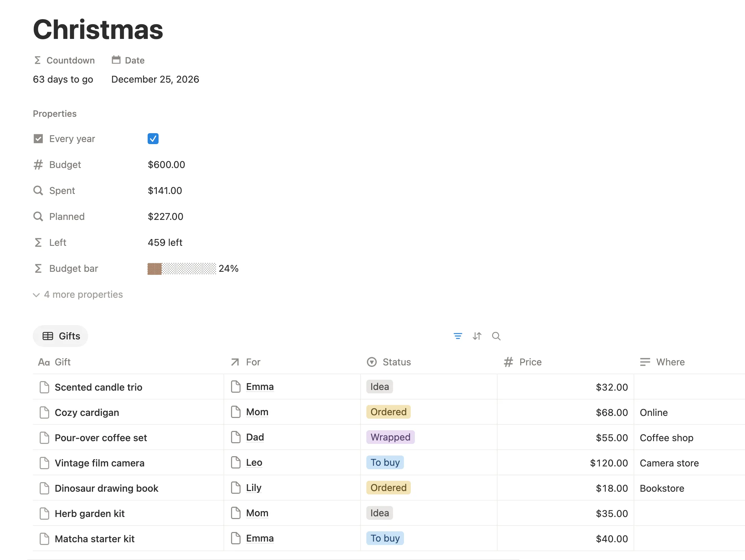Click the magnifier icon next to Planned
Viewport: 745px width, 560px height.
point(38,216)
